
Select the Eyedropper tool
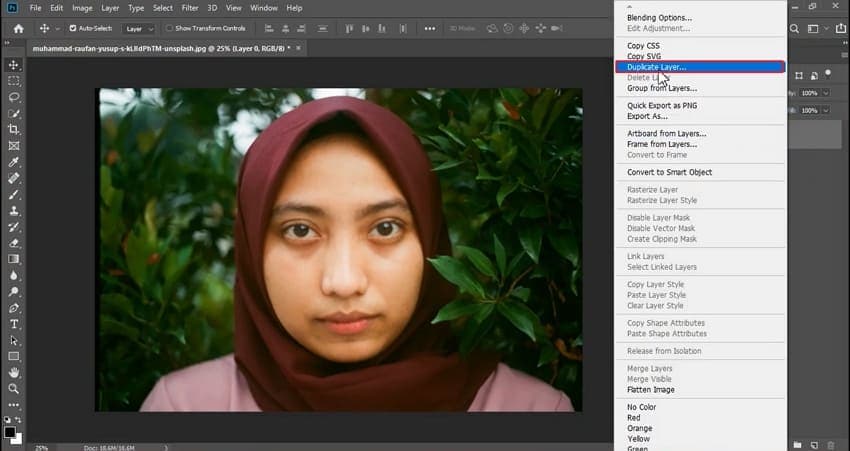(14, 162)
